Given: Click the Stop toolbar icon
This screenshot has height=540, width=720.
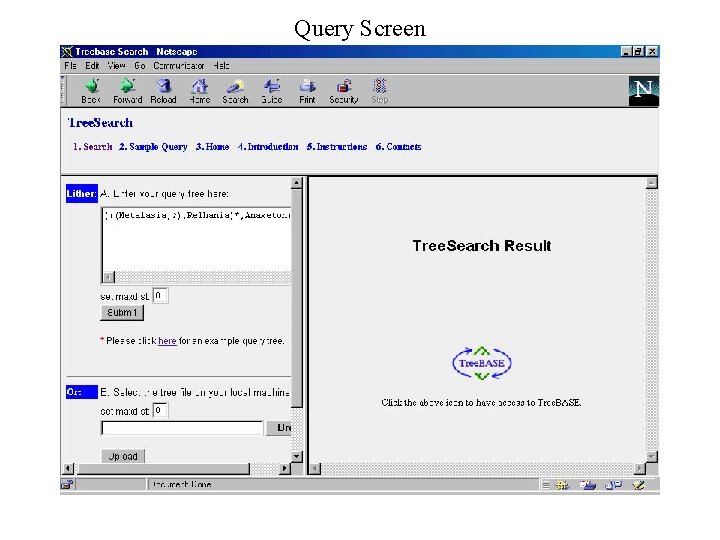Looking at the screenshot, I should pyautogui.click(x=380, y=91).
